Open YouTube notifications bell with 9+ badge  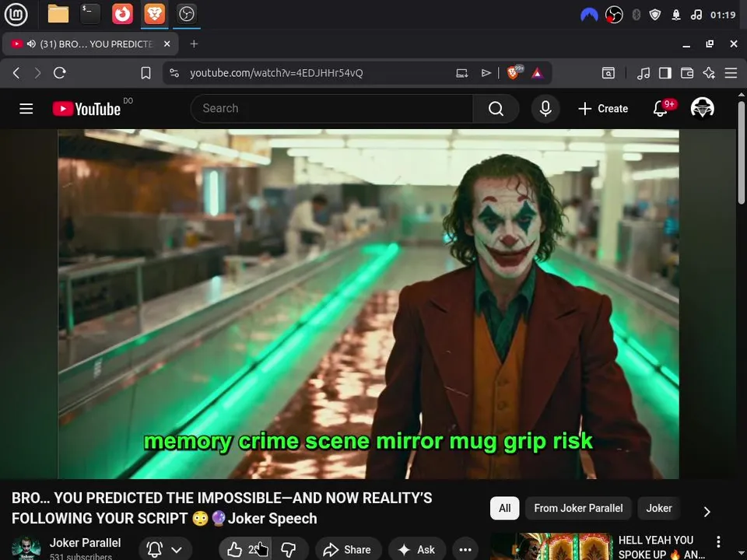point(661,108)
